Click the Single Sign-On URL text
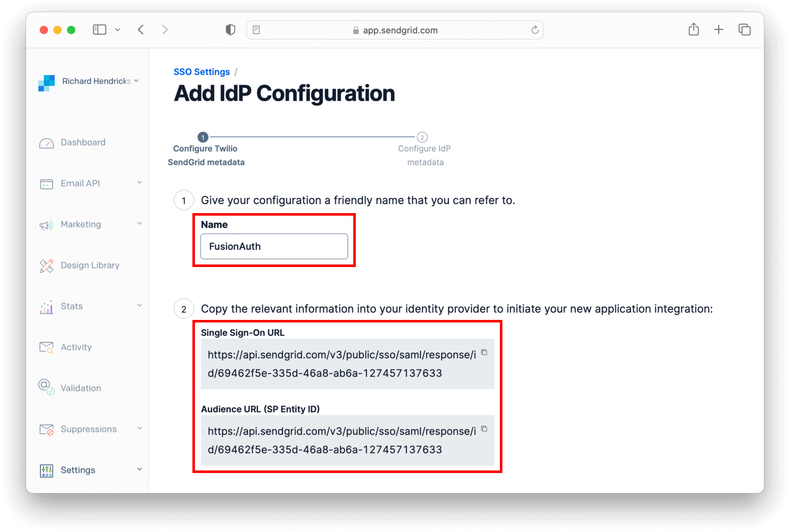Screen dimensions: 790x532 point(342,364)
